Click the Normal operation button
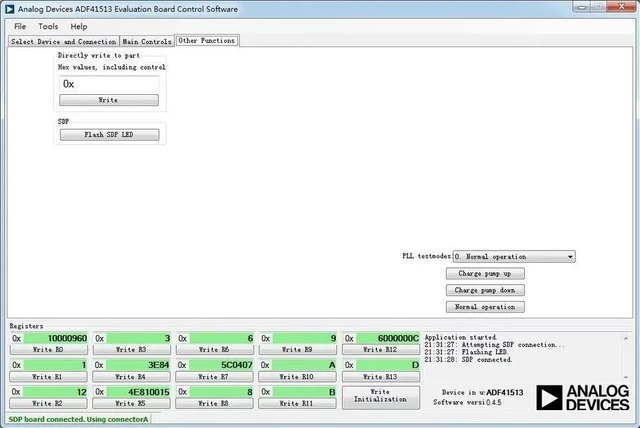The image size is (640, 428). [485, 307]
